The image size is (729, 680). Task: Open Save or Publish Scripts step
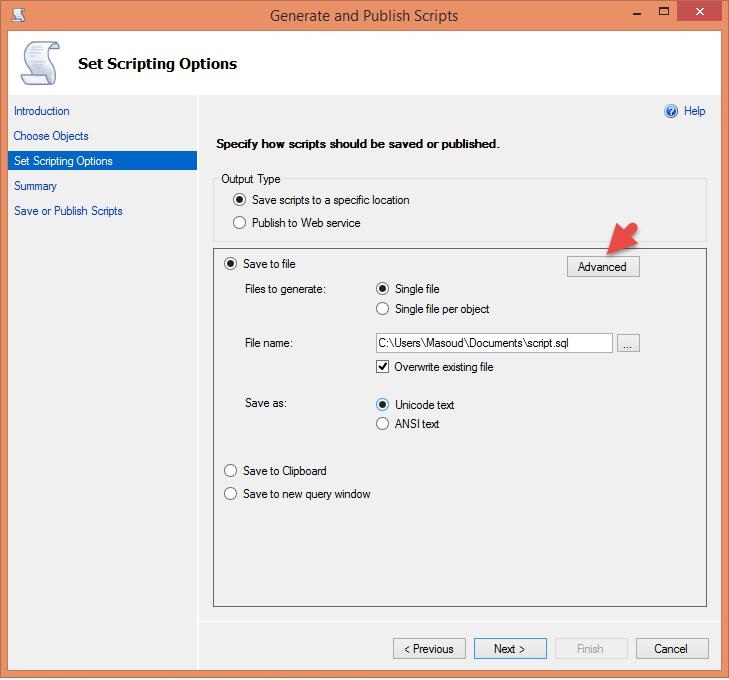pyautogui.click(x=68, y=211)
